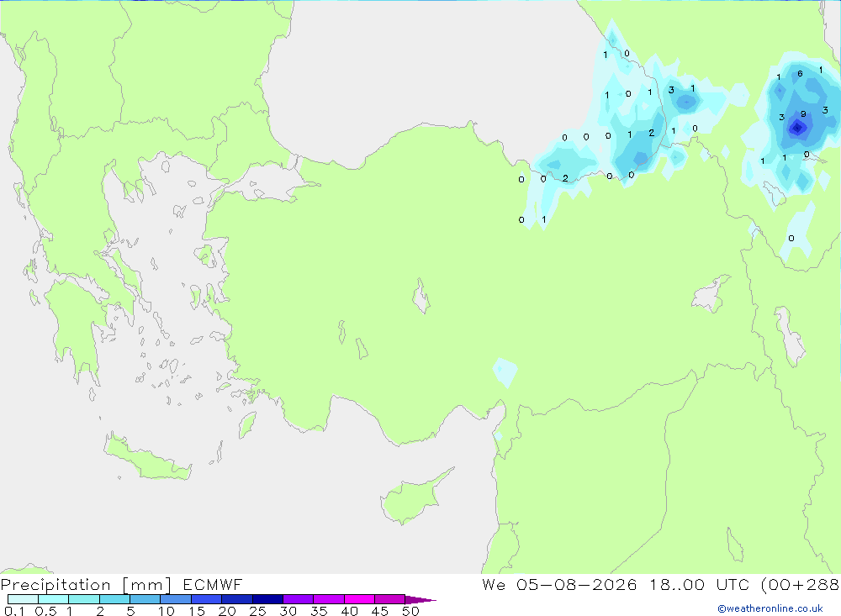Click the '0.1' legend scale label
The height and width of the screenshot is (616, 841).
tap(14, 611)
